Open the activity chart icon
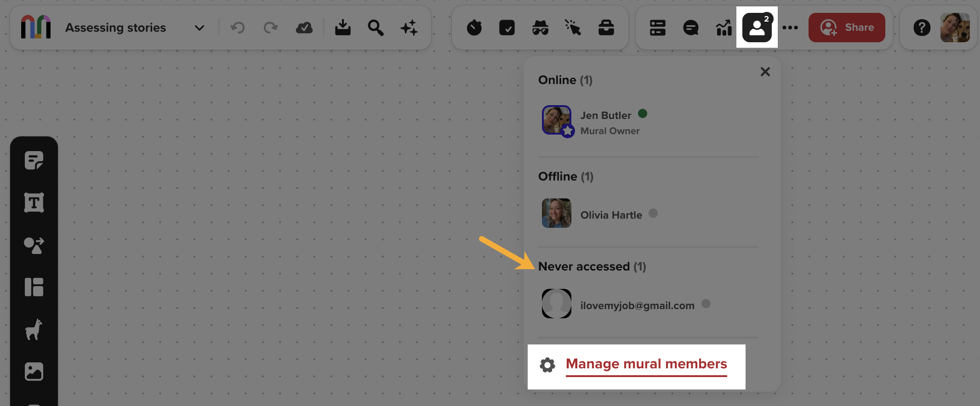 click(724, 28)
